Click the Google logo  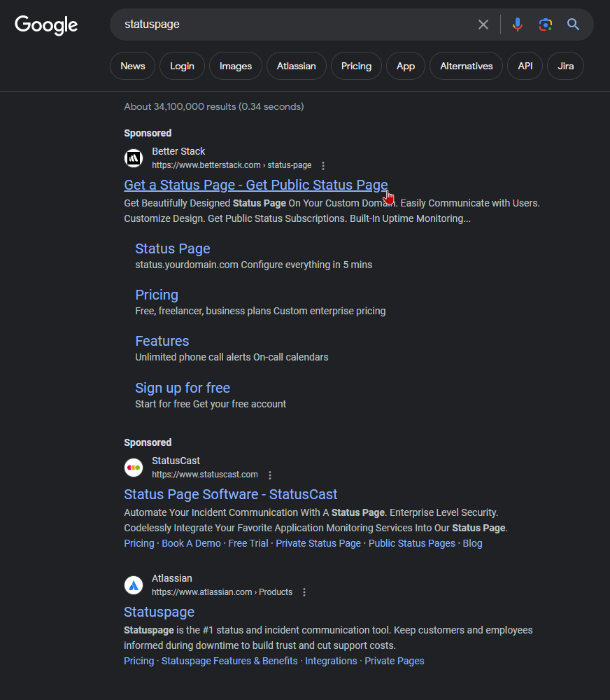[46, 25]
